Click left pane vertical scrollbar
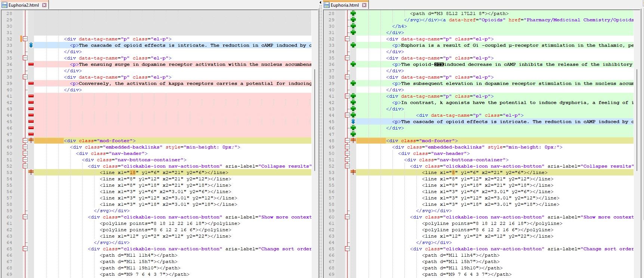The height and width of the screenshot is (278, 644). [314, 120]
